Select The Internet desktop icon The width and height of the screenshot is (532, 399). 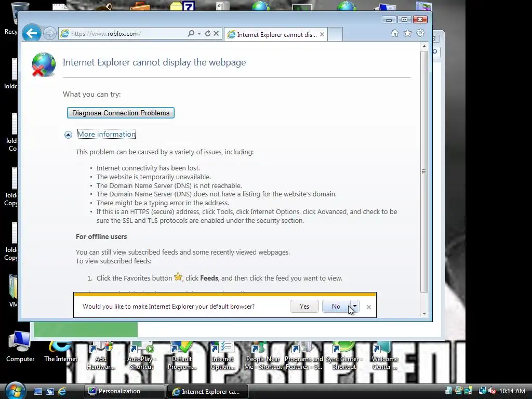pyautogui.click(x=61, y=351)
